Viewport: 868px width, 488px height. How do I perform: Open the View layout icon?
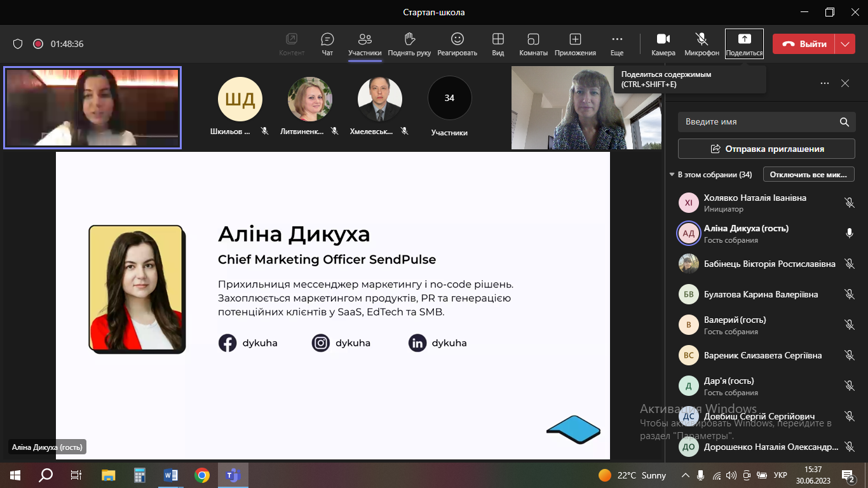tap(498, 44)
